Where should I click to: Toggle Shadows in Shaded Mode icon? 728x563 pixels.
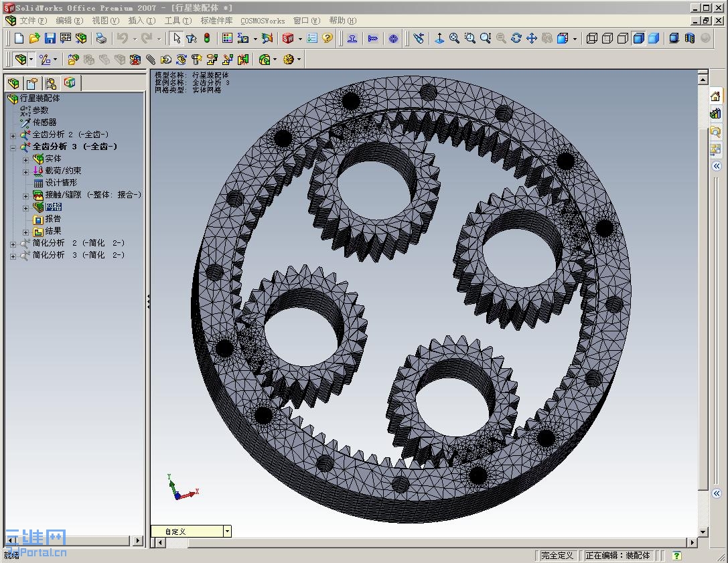coord(674,38)
